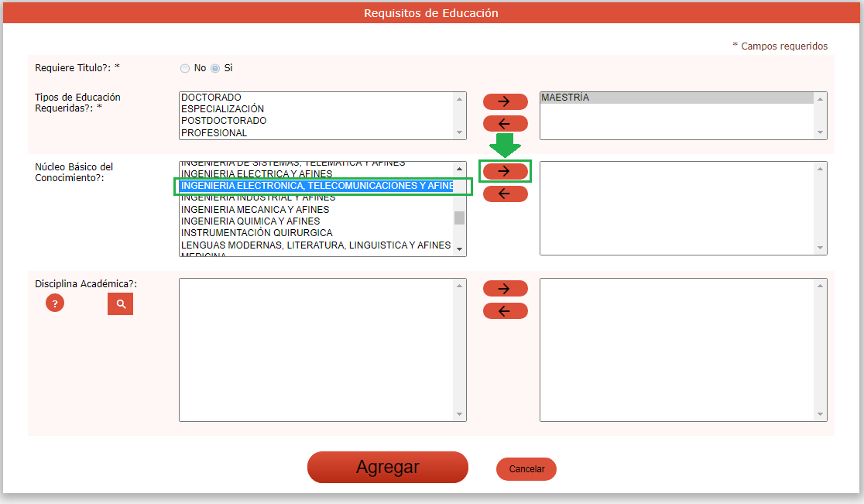
Task: Click left arrow in Núcleo Básico row
Action: 505,194
